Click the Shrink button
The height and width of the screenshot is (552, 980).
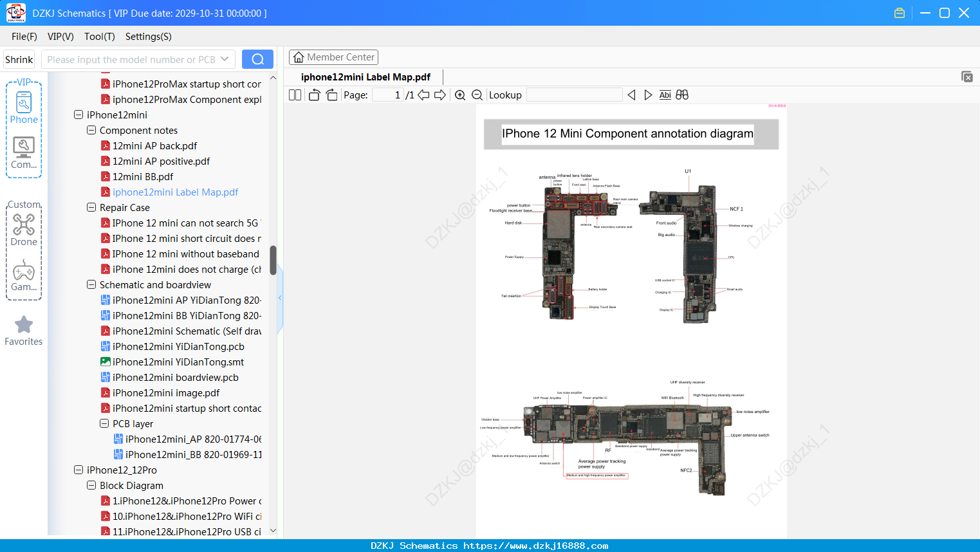click(x=19, y=59)
